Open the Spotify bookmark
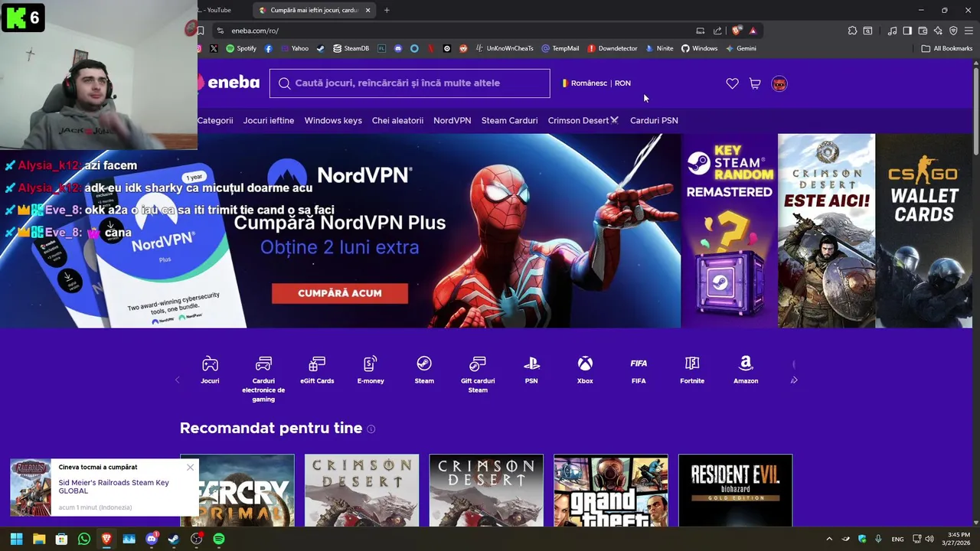Image resolution: width=980 pixels, height=551 pixels. point(240,48)
